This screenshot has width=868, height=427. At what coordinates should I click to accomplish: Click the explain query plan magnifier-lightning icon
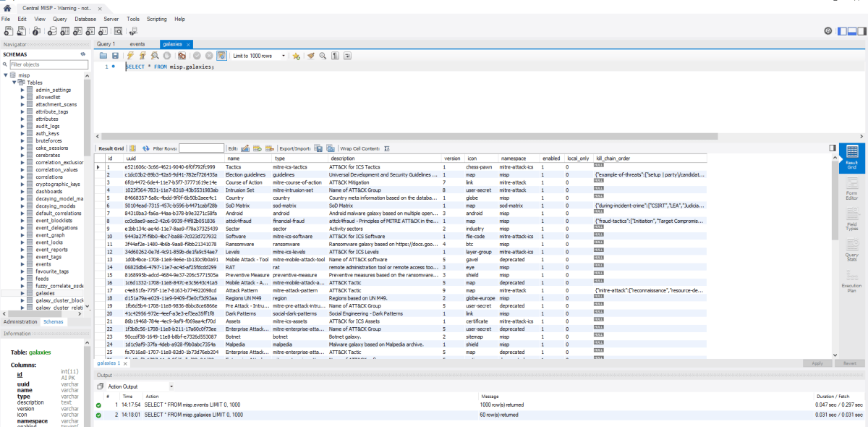(x=155, y=56)
